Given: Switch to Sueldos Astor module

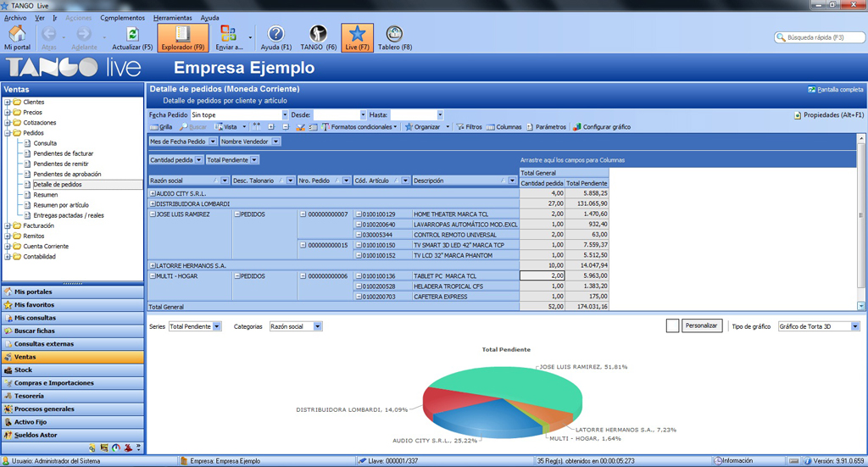Looking at the screenshot, I should coord(73,436).
